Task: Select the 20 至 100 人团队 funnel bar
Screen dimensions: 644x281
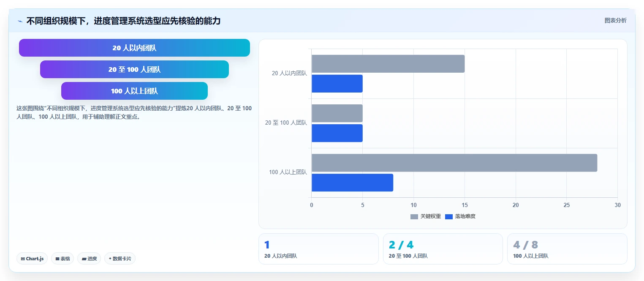Action: [134, 69]
